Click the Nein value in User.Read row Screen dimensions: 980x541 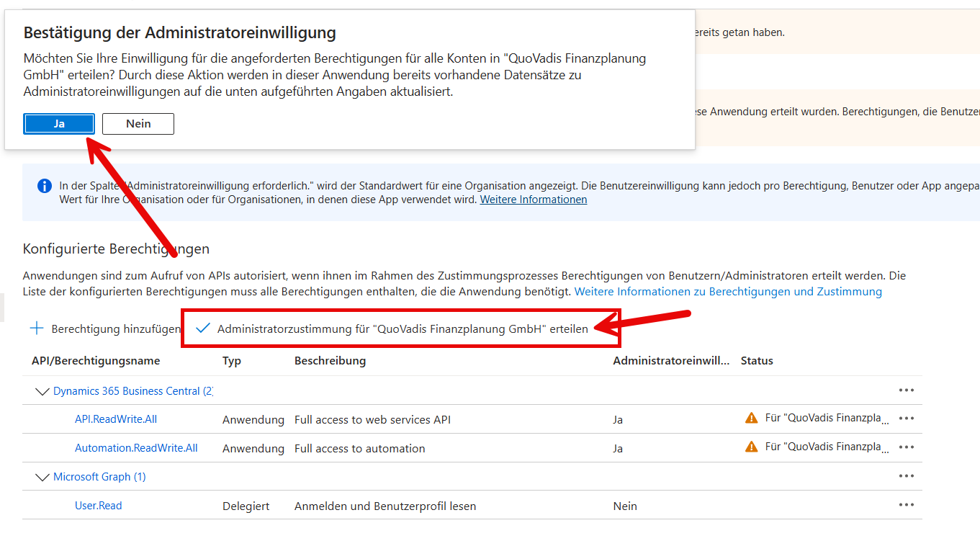coord(625,506)
